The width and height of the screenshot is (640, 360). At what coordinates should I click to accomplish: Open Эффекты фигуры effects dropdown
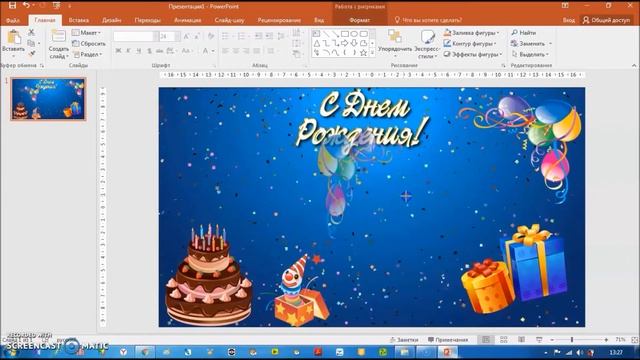(x=473, y=54)
